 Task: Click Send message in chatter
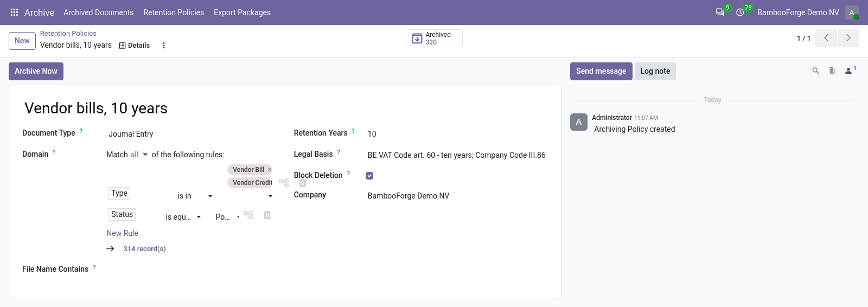tap(601, 71)
